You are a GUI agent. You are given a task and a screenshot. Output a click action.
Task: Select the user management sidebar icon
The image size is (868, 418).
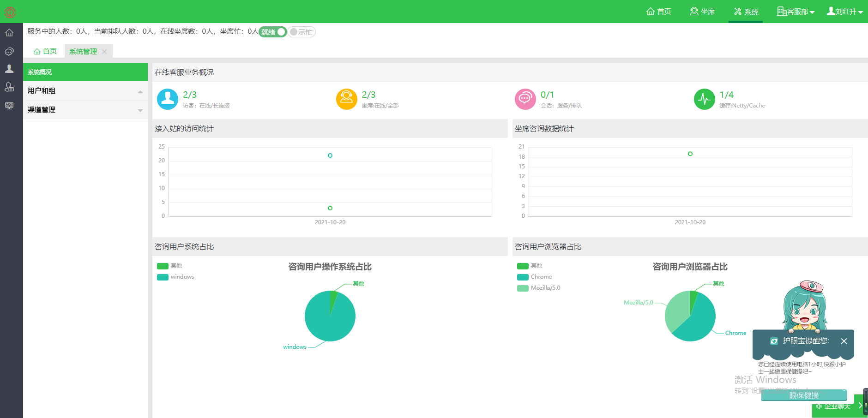coord(9,69)
